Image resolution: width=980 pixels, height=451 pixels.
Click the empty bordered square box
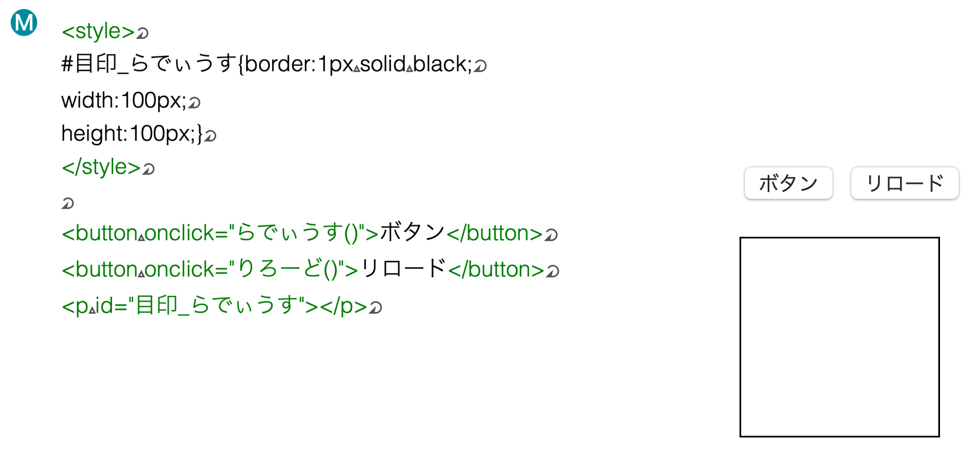click(839, 337)
